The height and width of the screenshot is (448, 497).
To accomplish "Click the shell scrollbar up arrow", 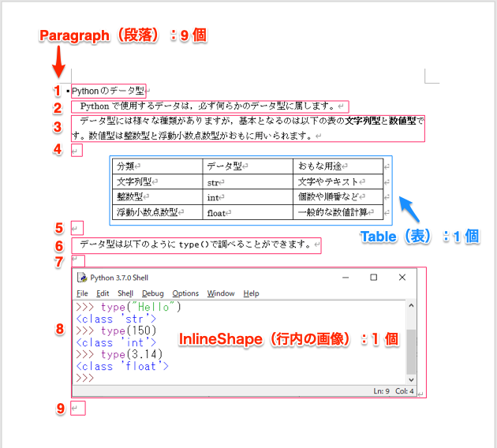I will coord(411,305).
